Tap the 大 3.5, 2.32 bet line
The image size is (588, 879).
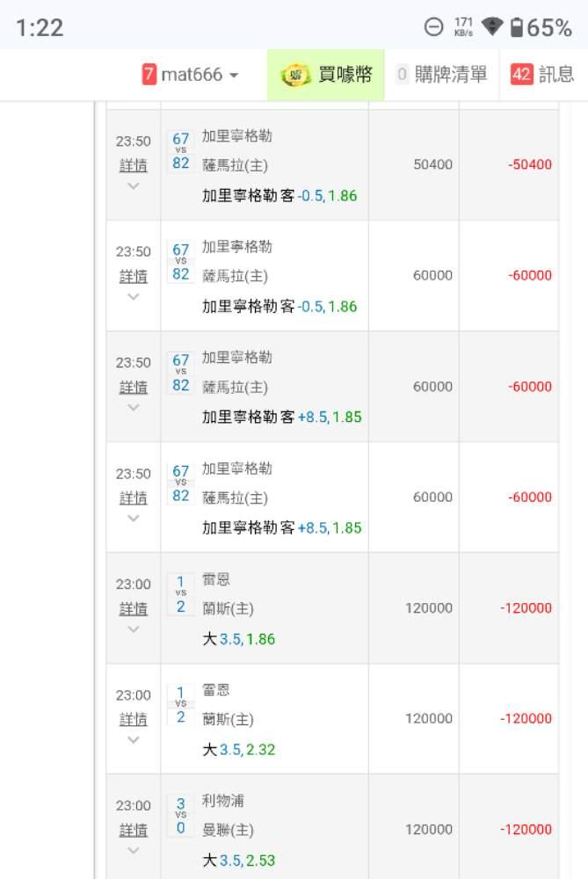(239, 750)
